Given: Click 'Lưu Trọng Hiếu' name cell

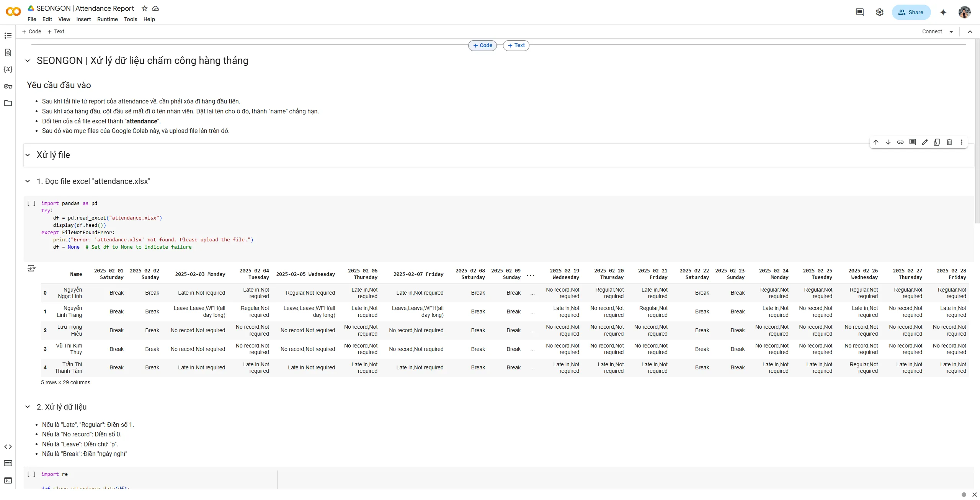Looking at the screenshot, I should (69, 331).
